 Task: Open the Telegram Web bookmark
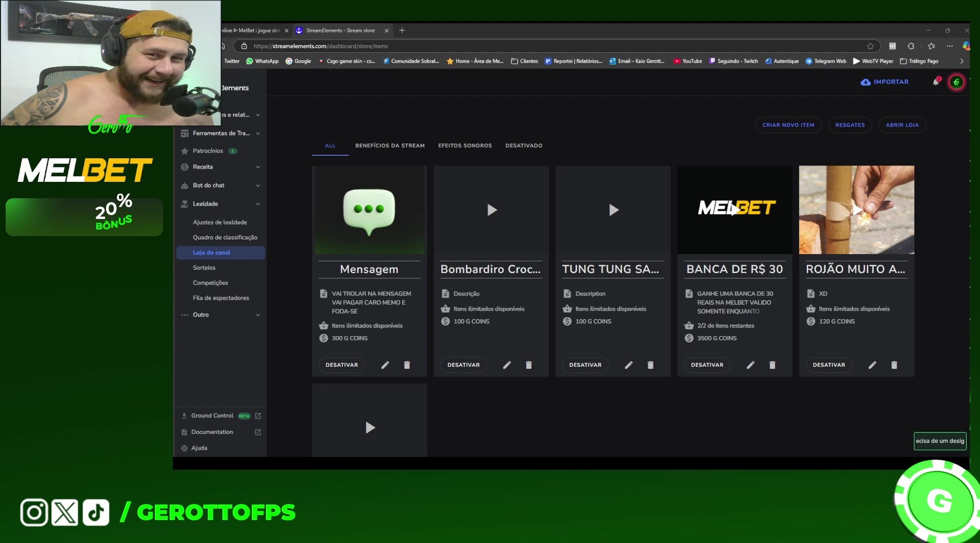point(826,61)
